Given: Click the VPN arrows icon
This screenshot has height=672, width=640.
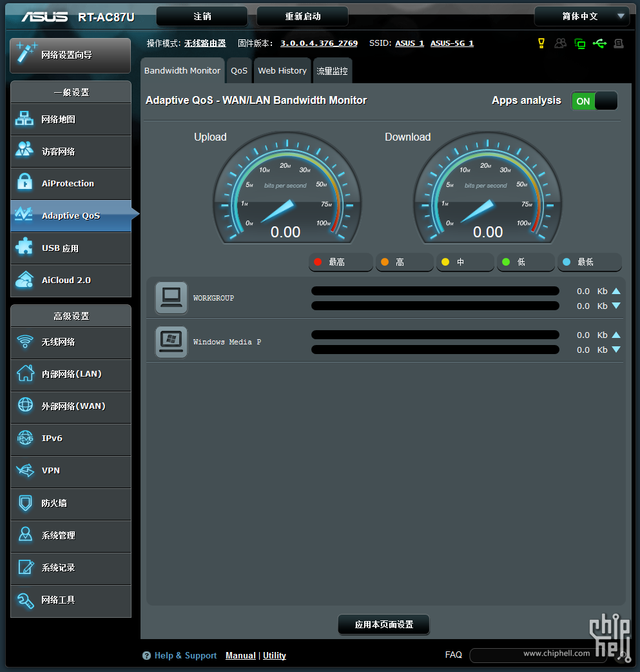Looking at the screenshot, I should click(25, 470).
